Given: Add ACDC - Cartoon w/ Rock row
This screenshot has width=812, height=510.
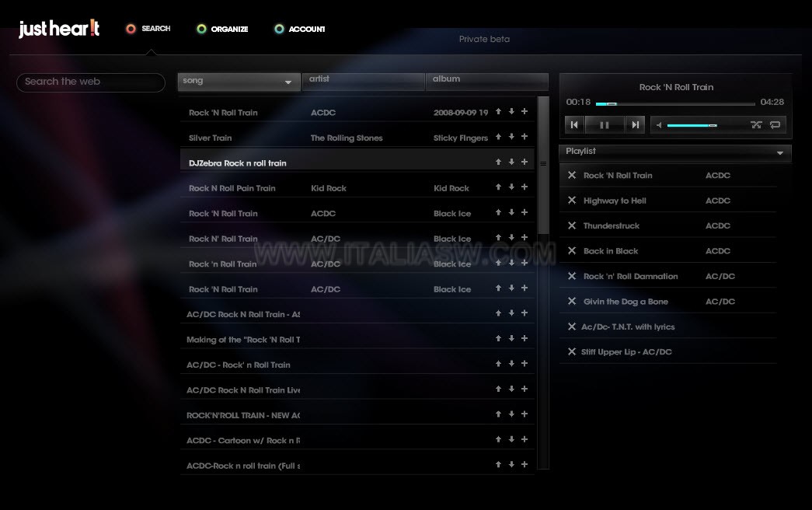Looking at the screenshot, I should pos(524,439).
